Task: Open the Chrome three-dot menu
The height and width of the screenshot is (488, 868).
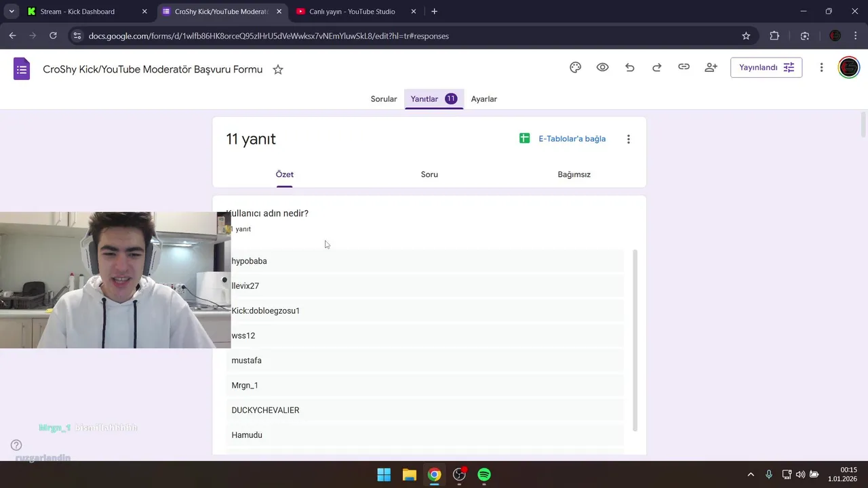Action: [856, 36]
